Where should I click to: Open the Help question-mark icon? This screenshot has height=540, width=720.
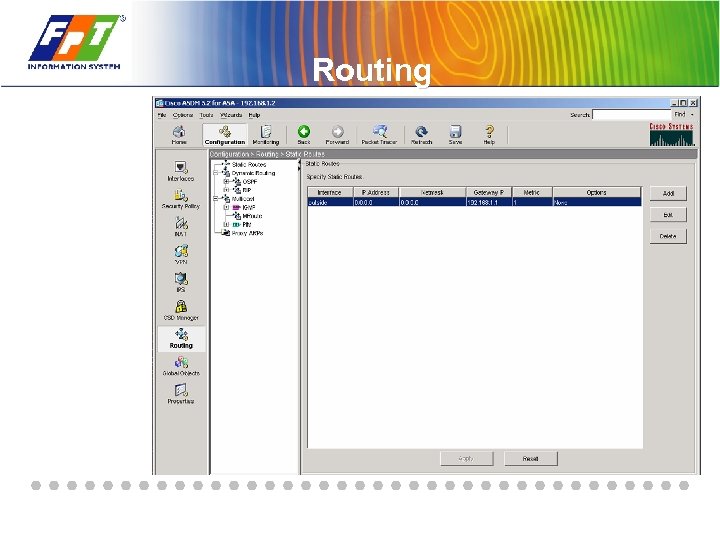[x=489, y=135]
